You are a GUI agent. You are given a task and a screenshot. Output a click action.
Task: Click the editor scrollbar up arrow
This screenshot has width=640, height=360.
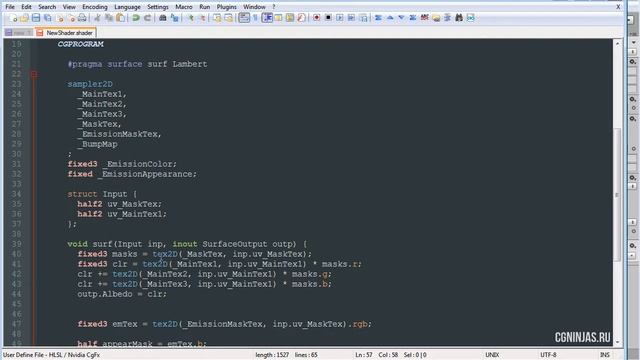coord(617,43)
